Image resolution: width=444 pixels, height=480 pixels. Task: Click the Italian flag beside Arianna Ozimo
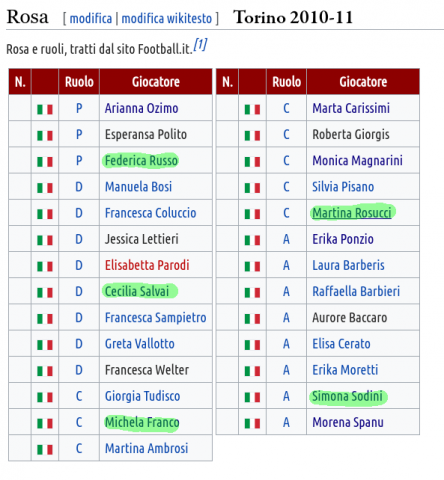pyautogui.click(x=45, y=109)
